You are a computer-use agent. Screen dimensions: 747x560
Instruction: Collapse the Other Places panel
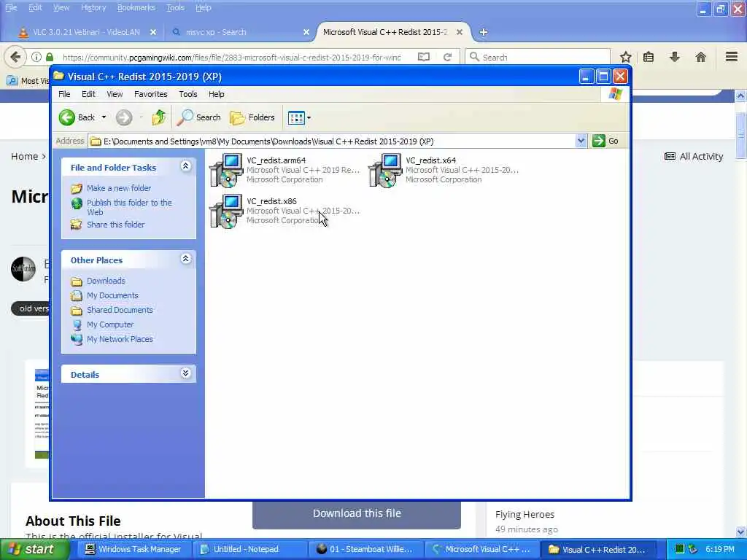(185, 259)
